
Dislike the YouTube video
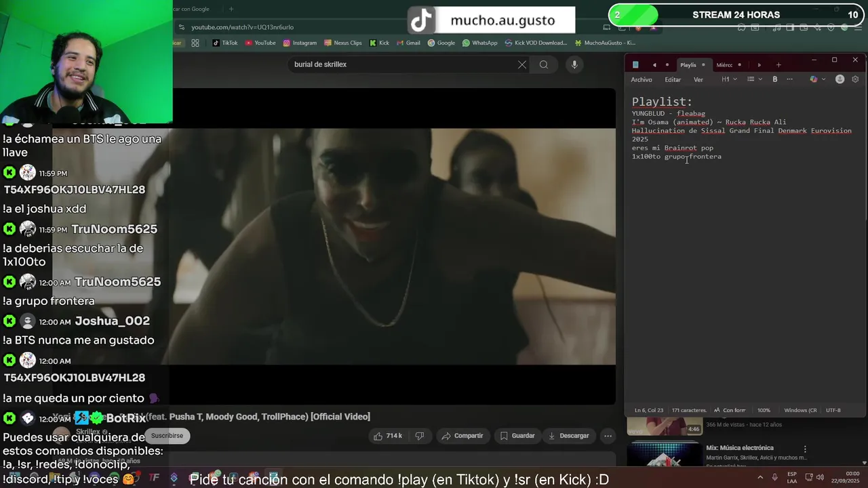coord(419,436)
